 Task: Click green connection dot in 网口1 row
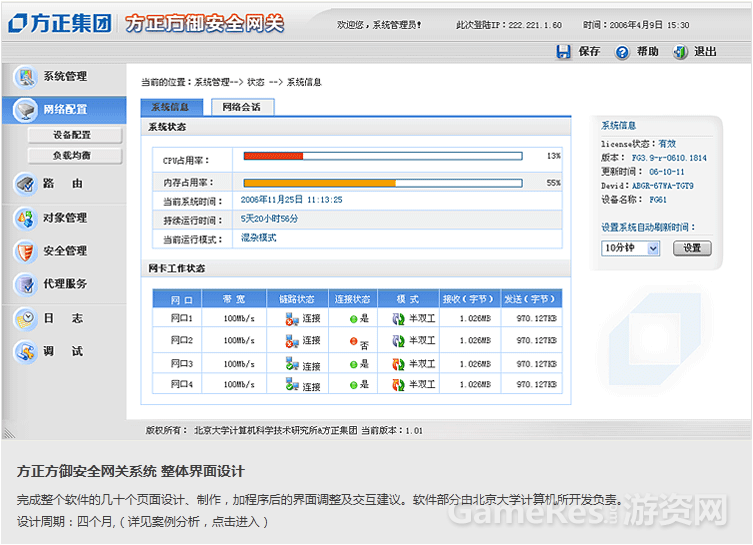[x=353, y=319]
